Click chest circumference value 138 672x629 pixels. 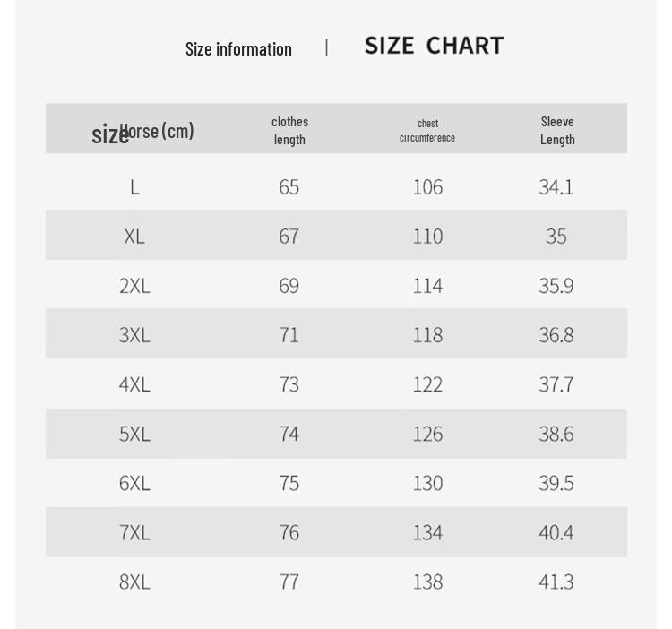427,582
